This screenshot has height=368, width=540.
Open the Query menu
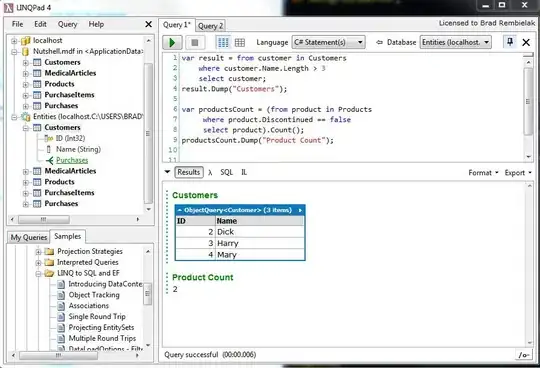click(67, 24)
